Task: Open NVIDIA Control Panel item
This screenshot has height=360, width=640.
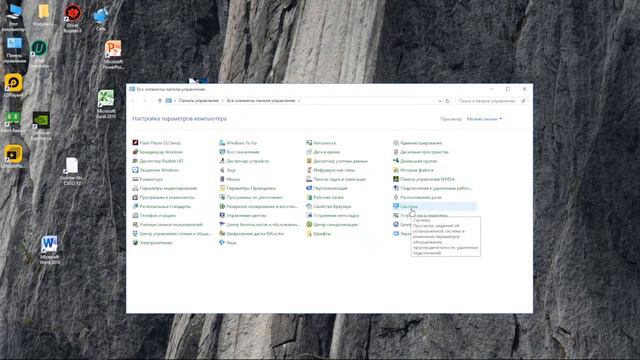Action: [424, 179]
